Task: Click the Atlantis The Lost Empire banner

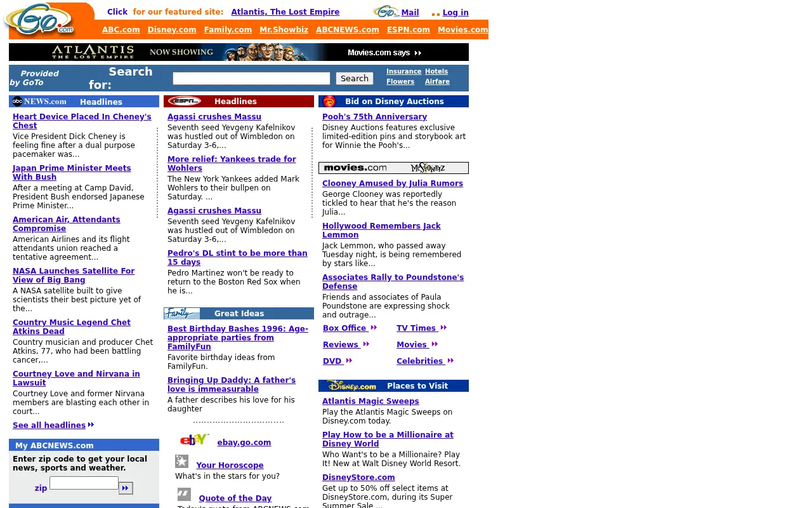Action: [x=239, y=52]
